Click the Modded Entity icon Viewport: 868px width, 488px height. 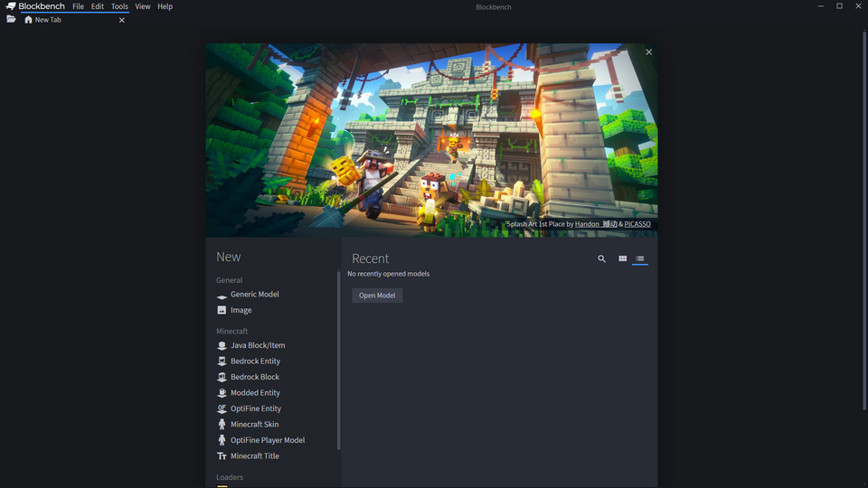click(222, 393)
